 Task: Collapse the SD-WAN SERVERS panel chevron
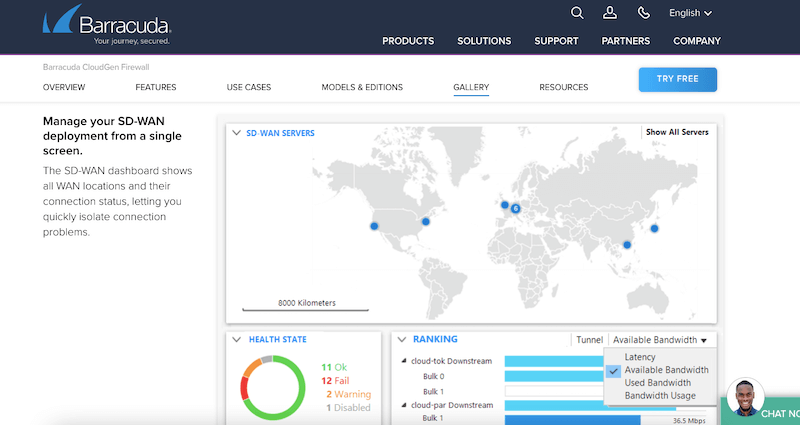click(236, 133)
